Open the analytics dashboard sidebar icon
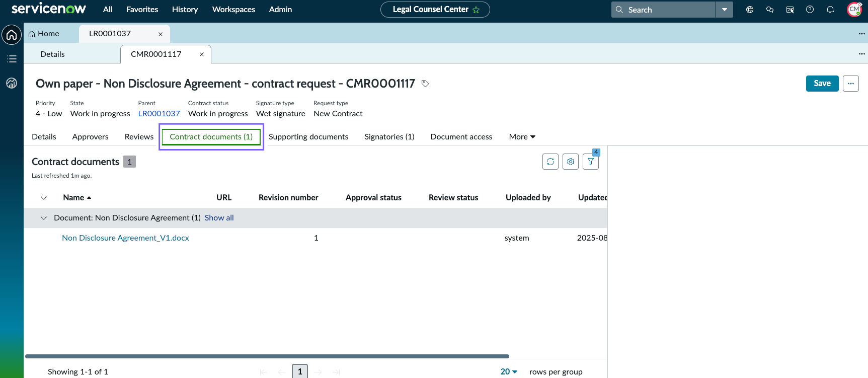 pyautogui.click(x=12, y=83)
